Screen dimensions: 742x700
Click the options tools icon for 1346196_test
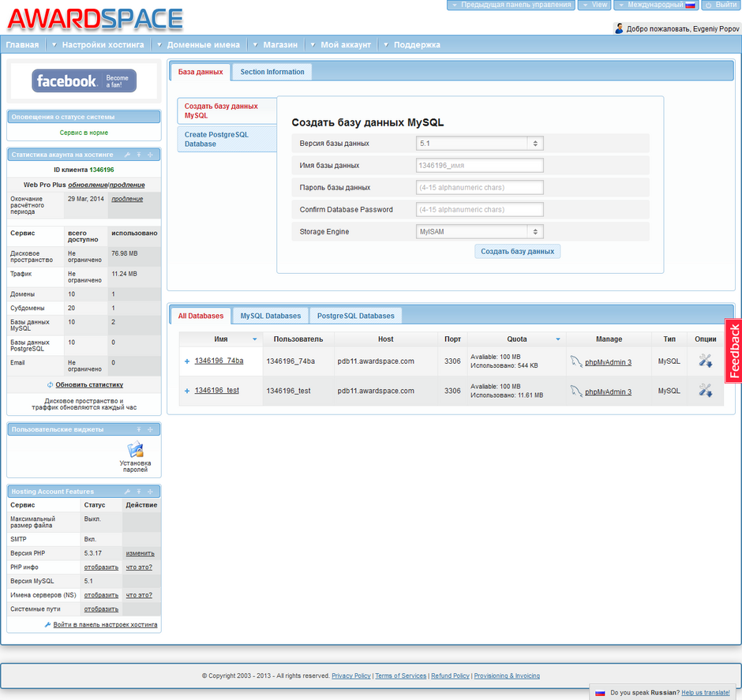705,391
